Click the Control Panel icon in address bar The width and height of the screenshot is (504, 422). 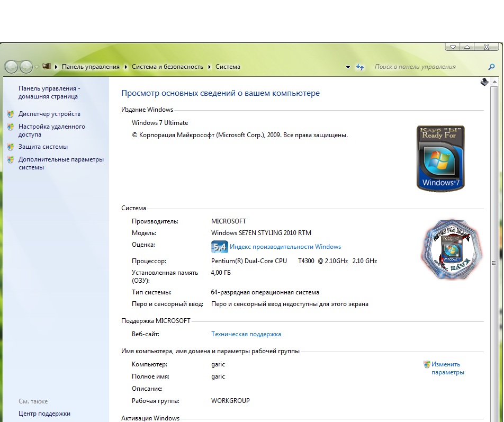pos(47,66)
